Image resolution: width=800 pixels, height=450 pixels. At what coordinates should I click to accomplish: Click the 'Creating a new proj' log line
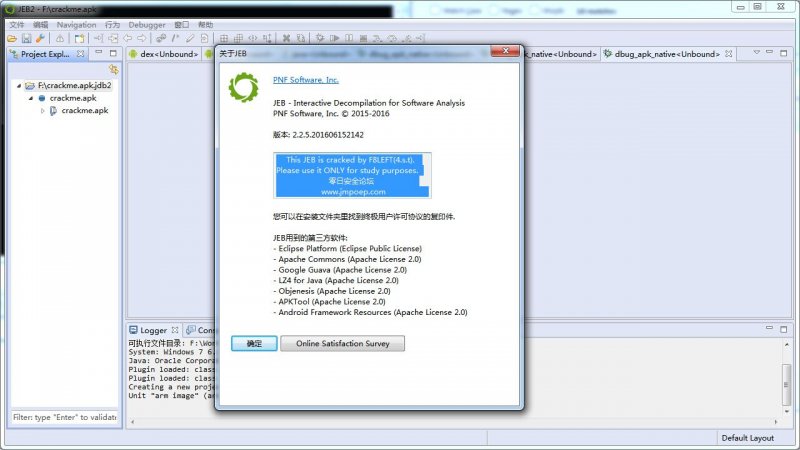click(171, 387)
